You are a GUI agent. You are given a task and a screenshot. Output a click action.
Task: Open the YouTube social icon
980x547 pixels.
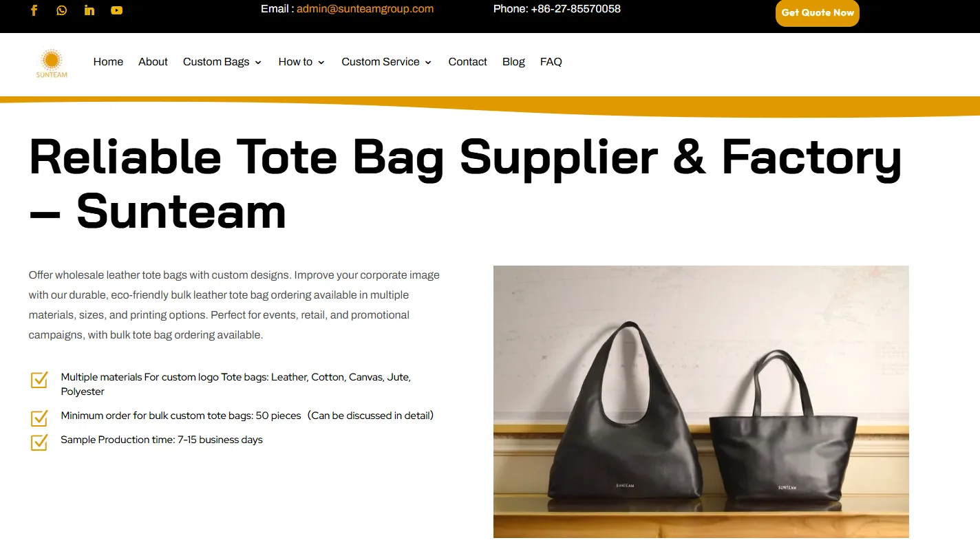pos(117,10)
